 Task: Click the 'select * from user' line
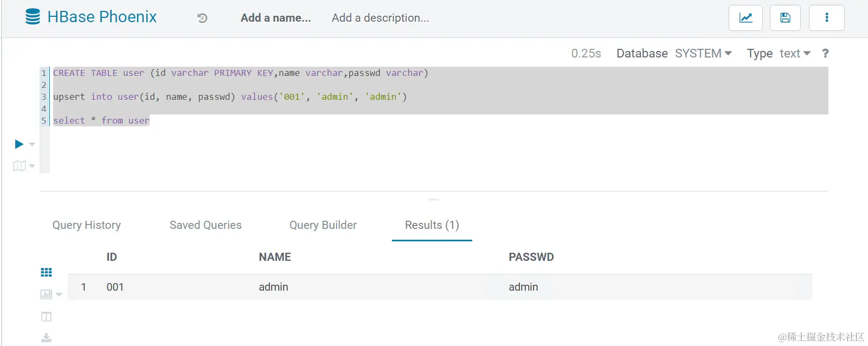[x=101, y=120]
